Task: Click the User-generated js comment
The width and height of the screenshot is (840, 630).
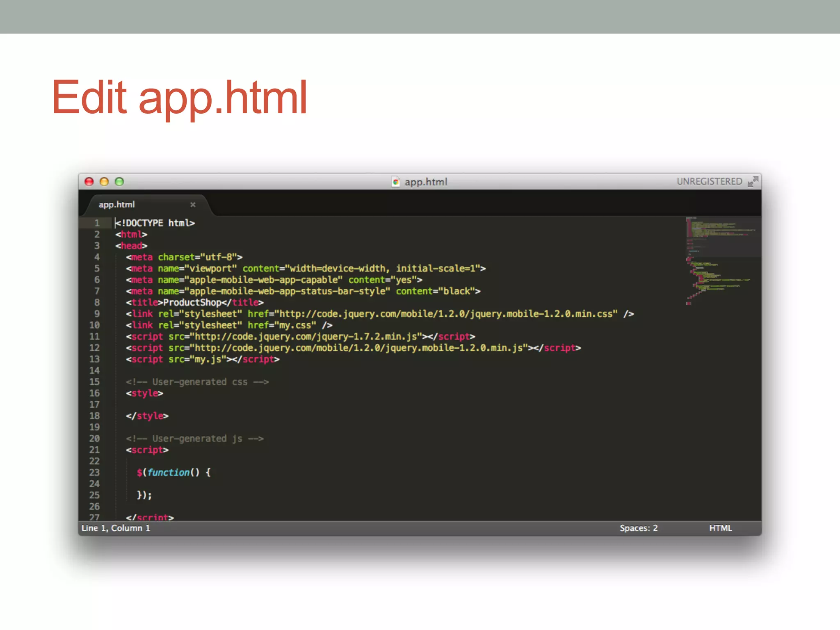Action: [x=194, y=438]
